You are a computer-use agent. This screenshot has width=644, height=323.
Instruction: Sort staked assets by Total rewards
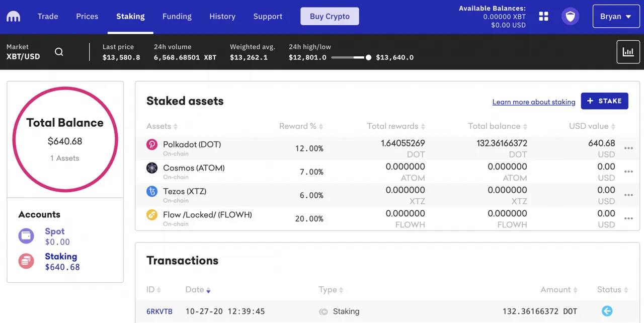(396, 126)
